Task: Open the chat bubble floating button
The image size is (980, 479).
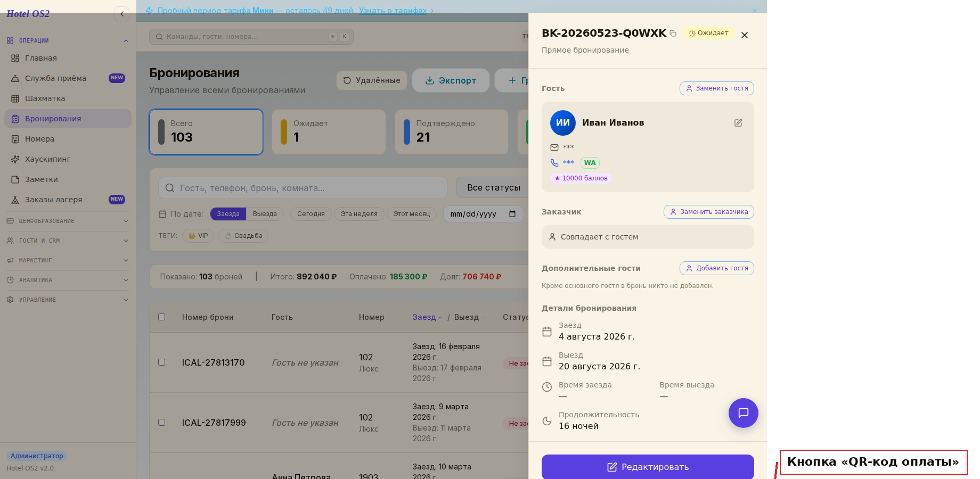Action: tap(744, 413)
